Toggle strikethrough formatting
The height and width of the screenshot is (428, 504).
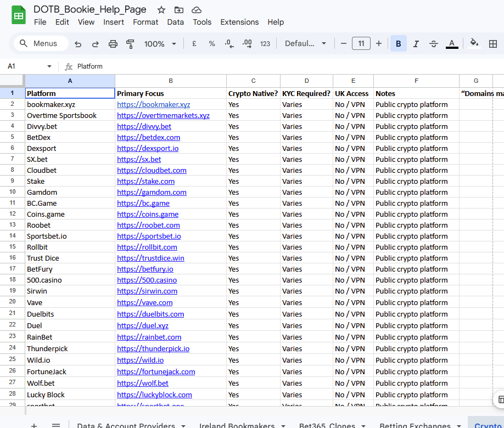[434, 44]
